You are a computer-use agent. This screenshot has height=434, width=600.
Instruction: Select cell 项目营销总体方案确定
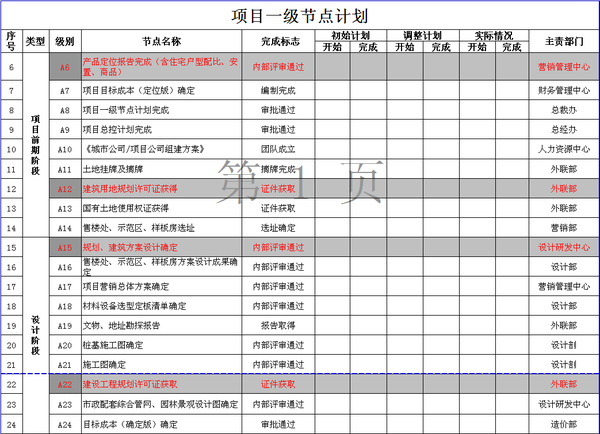161,286
